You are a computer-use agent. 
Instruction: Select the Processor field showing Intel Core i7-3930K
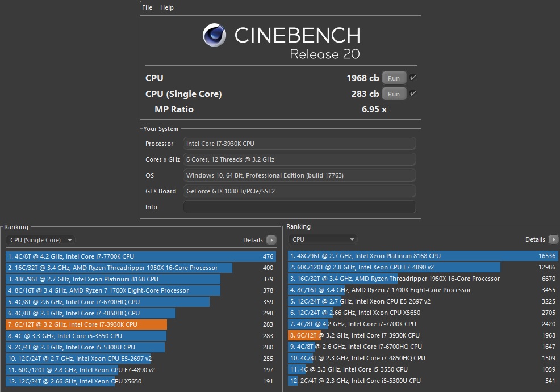299,144
